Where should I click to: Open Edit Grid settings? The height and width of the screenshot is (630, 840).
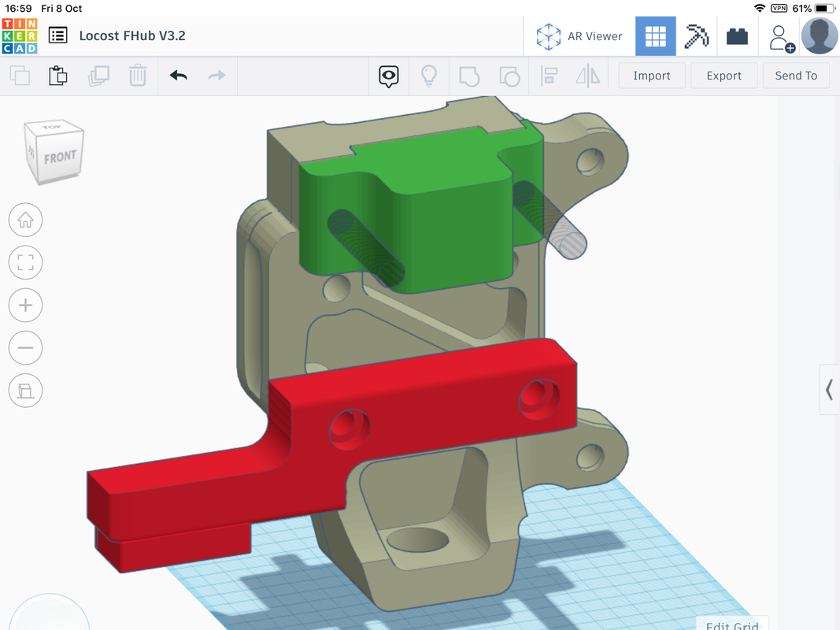(x=732, y=625)
